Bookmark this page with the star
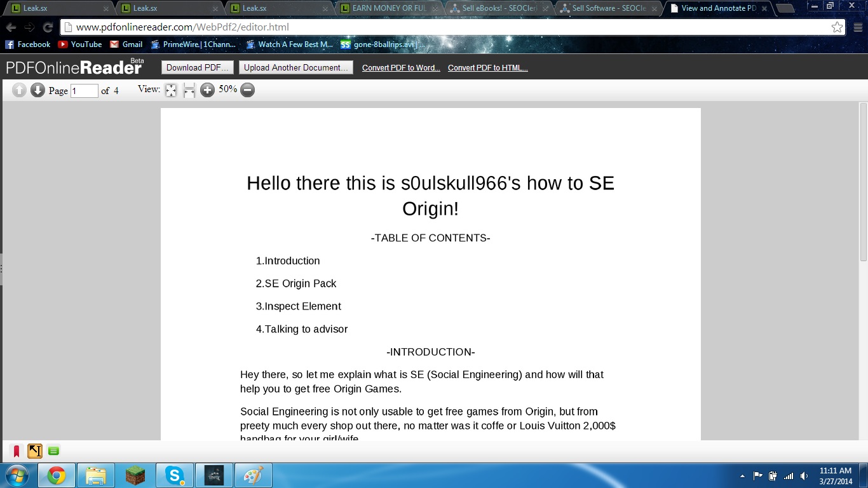Viewport: 868px width, 488px height. point(837,27)
